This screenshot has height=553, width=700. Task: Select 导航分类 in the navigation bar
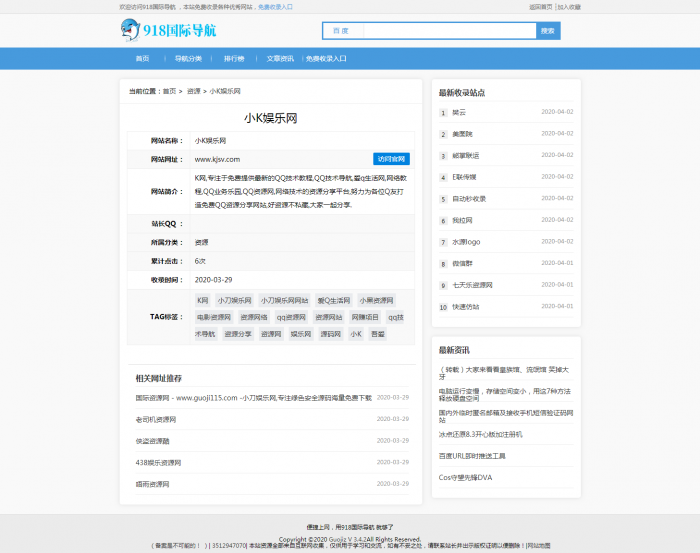tap(188, 59)
